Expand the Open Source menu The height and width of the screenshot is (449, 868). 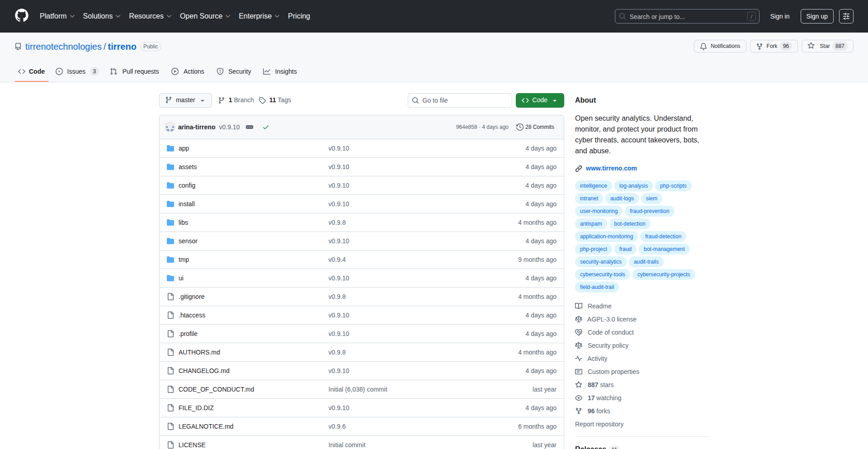click(205, 16)
